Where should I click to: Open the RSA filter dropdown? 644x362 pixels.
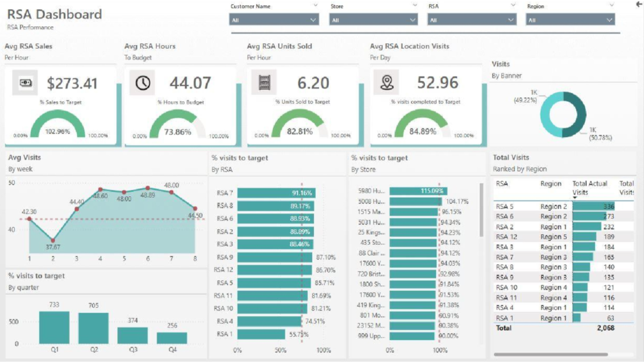pos(471,20)
